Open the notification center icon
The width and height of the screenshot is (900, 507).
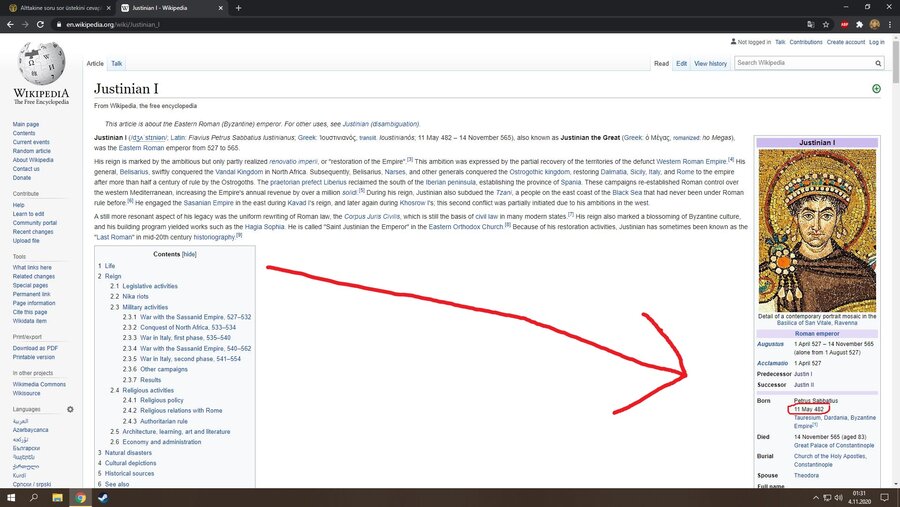[x=885, y=498]
